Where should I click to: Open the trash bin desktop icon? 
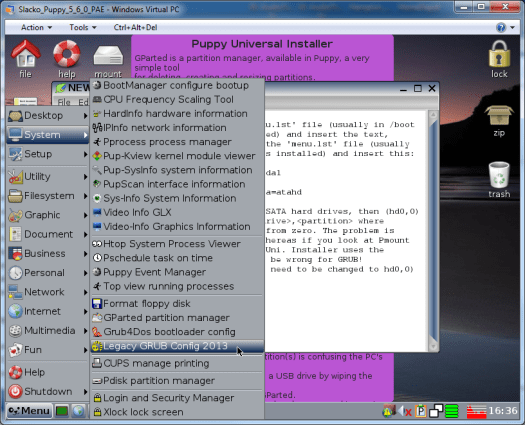coord(499,180)
